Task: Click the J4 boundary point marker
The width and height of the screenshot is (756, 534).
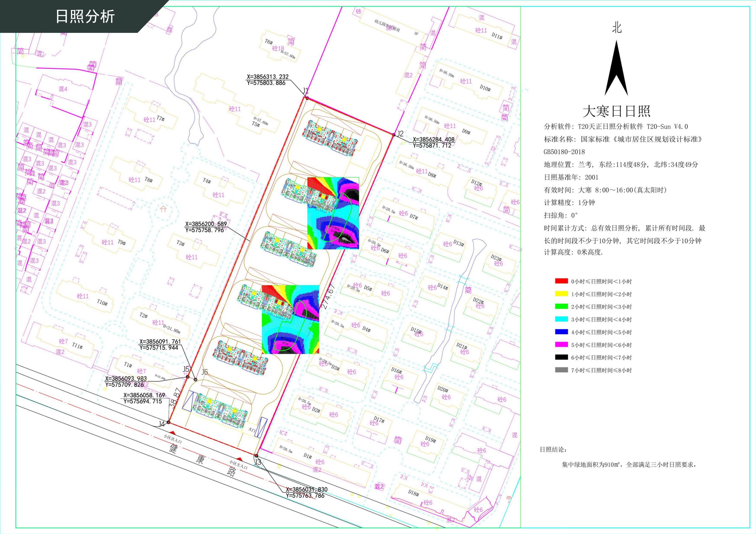Action: click(x=168, y=422)
